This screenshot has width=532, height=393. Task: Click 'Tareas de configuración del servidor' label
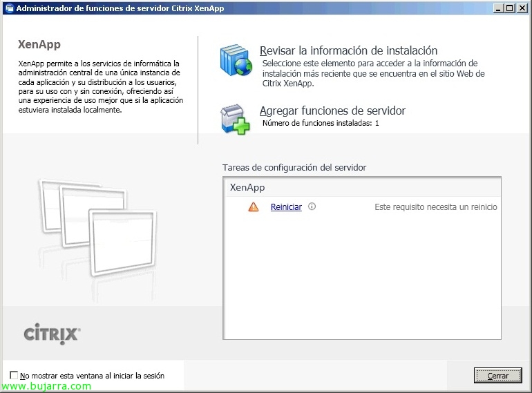[294, 168]
